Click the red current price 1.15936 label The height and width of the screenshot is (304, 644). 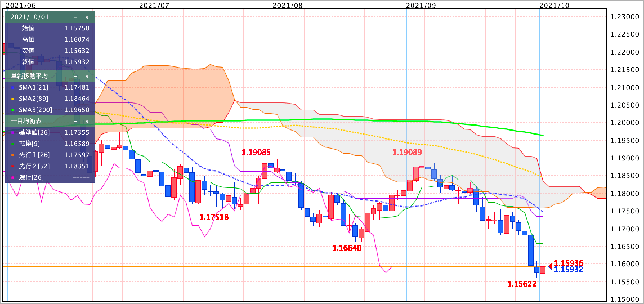point(569,263)
